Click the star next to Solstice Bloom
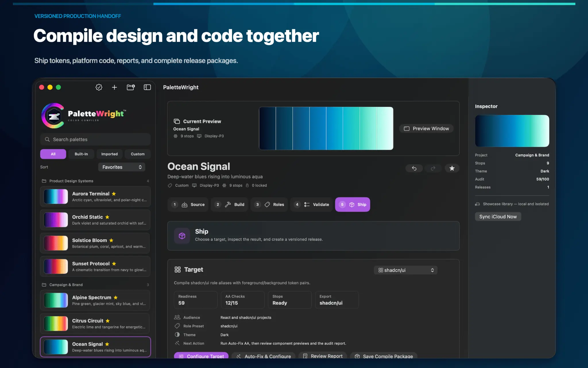Viewport: 588px width, 368px height. (111, 240)
